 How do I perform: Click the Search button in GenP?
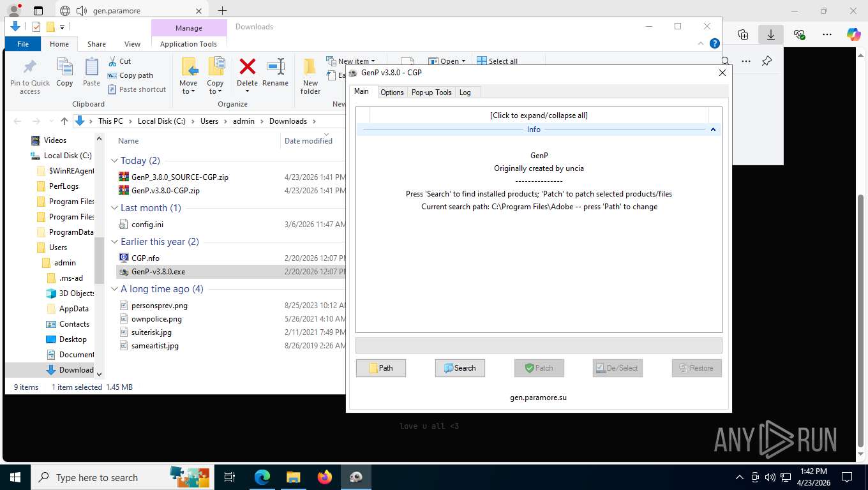[460, 368]
